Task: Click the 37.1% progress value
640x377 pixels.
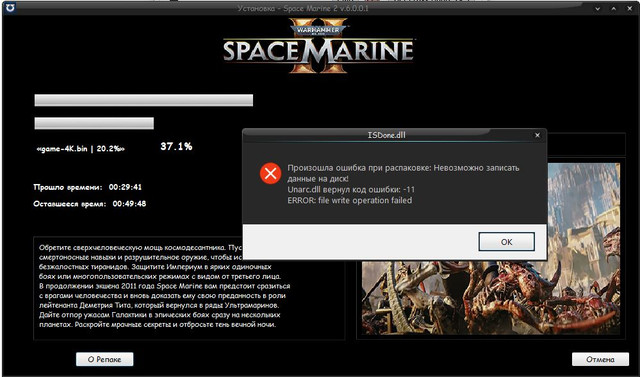Action: (x=176, y=146)
